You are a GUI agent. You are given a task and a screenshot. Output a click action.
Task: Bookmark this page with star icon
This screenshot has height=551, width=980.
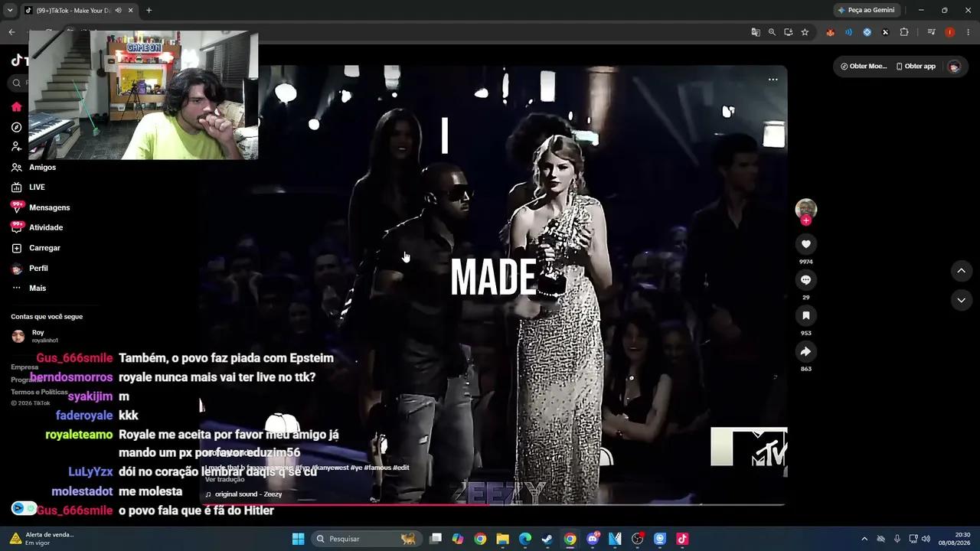click(805, 32)
